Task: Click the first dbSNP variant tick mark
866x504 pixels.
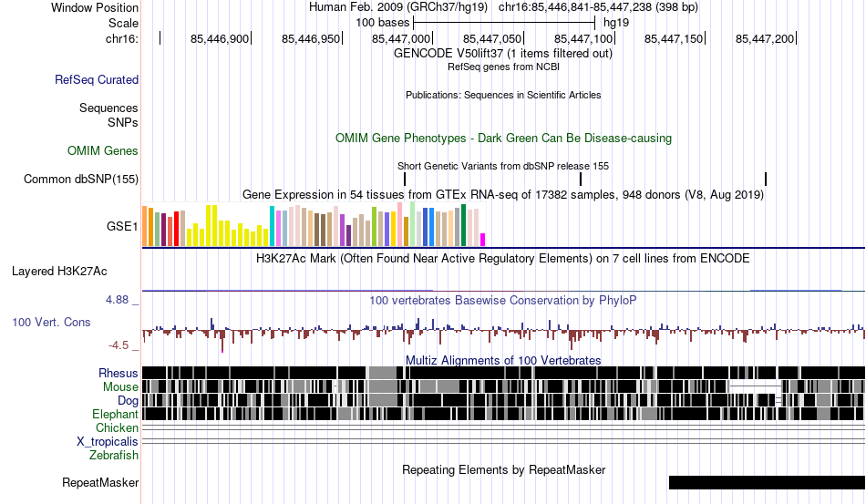Action: [x=405, y=179]
